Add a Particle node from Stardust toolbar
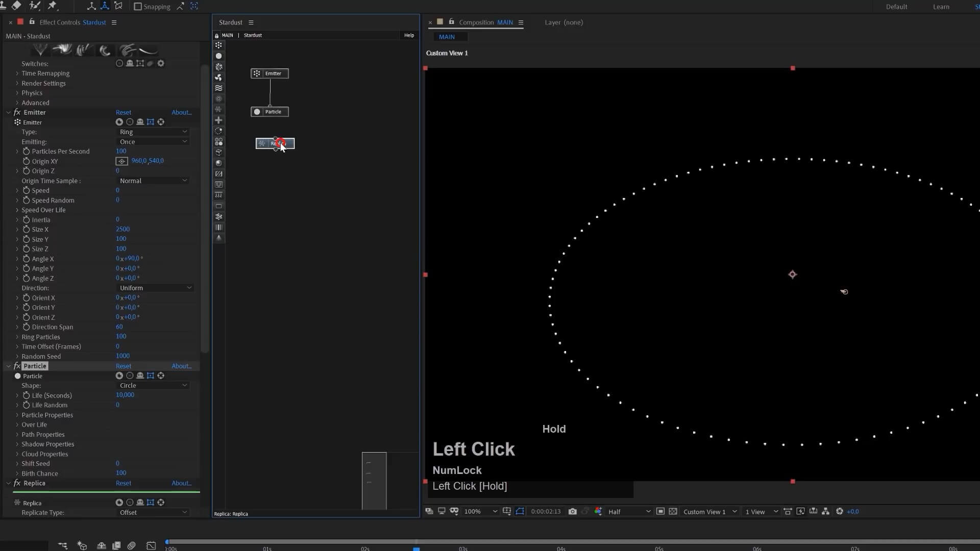This screenshot has height=551, width=980. pos(218,56)
